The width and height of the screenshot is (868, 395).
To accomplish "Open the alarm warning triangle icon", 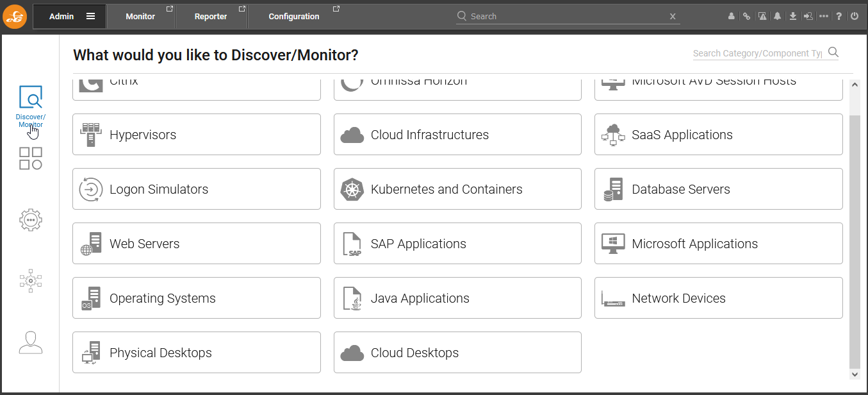I will [762, 17].
